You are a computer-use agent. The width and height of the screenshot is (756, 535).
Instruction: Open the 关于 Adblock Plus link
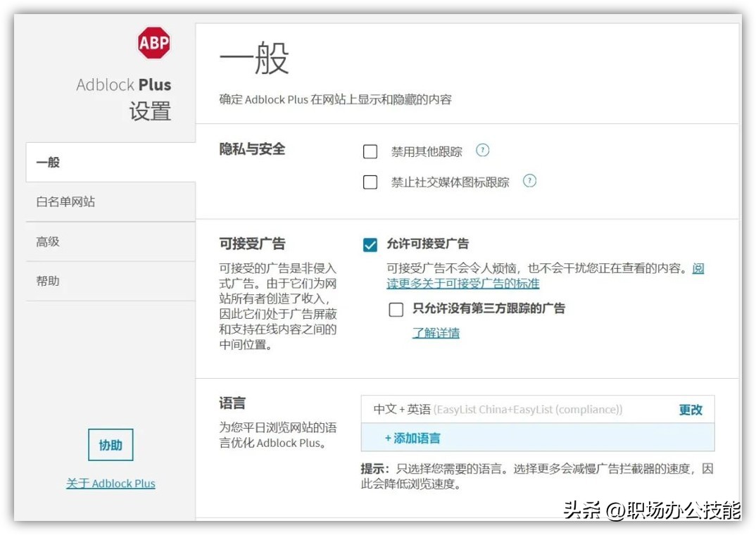(111, 483)
